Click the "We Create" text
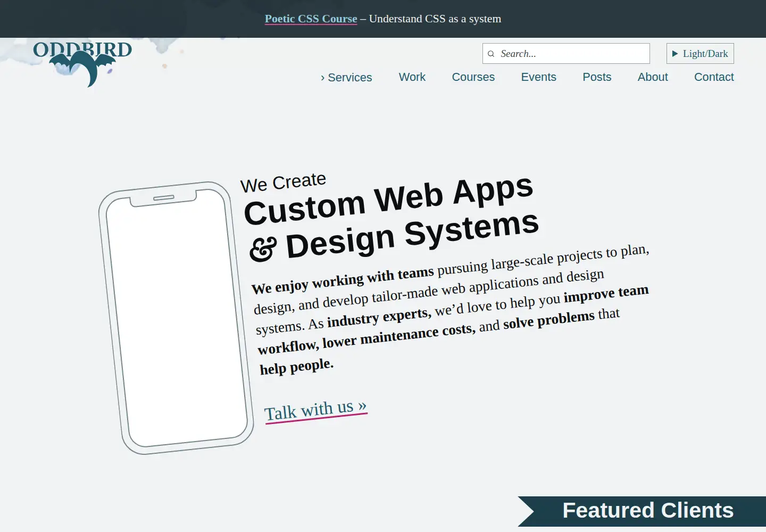The image size is (766, 532). click(x=283, y=182)
